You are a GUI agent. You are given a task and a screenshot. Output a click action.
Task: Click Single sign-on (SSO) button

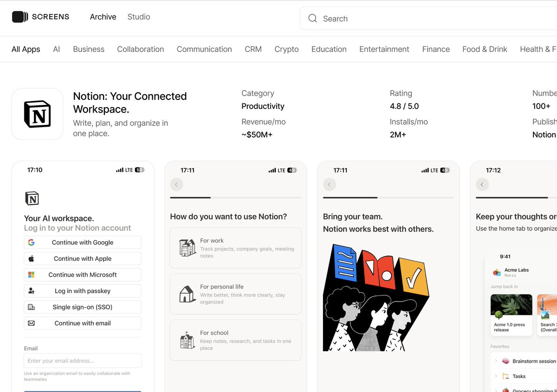click(x=83, y=307)
